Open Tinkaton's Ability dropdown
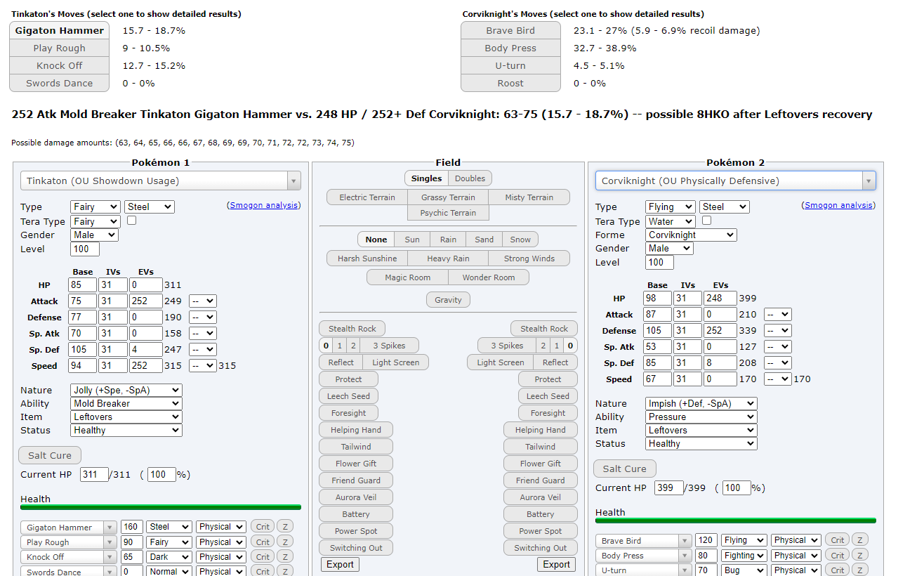The height and width of the screenshot is (576, 924). click(126, 404)
